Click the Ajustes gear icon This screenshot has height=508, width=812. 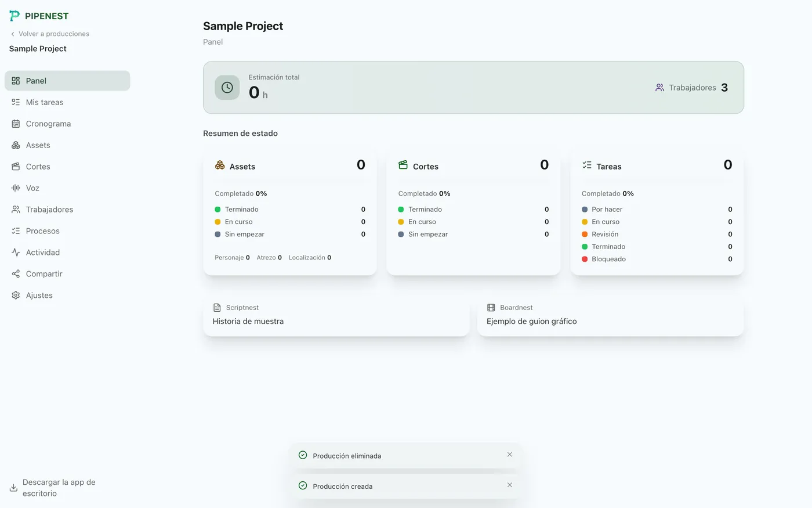[x=16, y=296]
